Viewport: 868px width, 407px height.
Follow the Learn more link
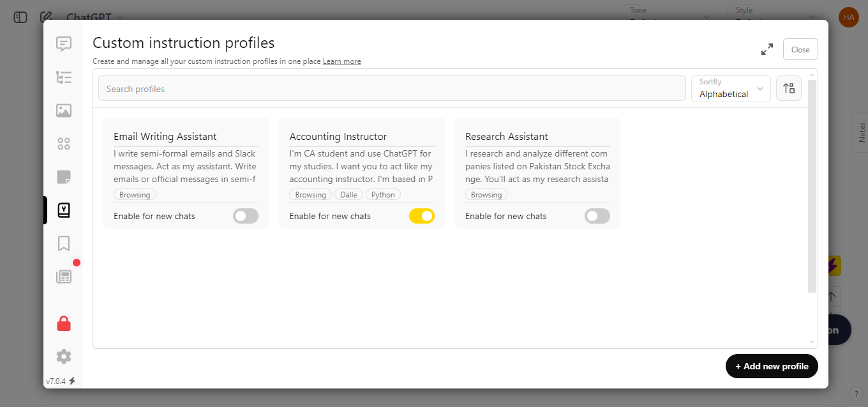click(342, 61)
